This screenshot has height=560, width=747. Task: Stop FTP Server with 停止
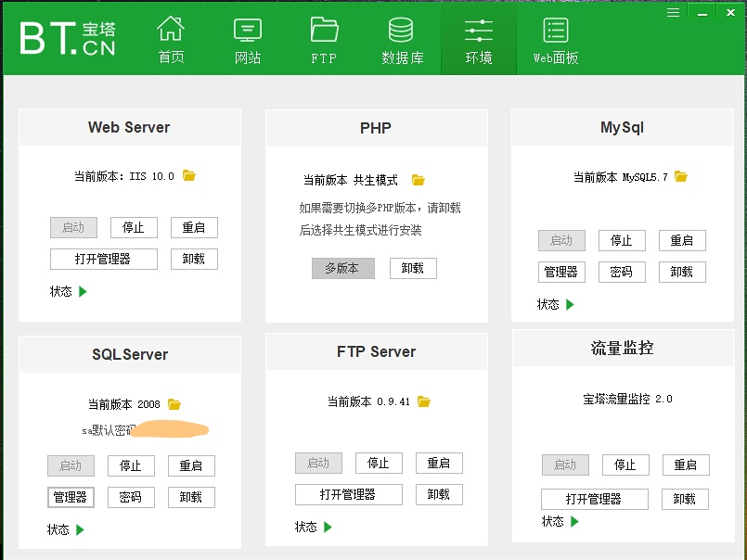379,463
